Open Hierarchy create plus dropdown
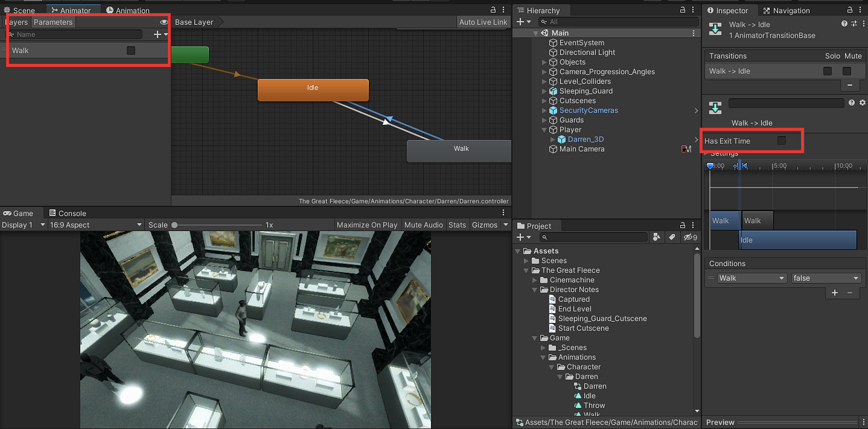This screenshot has height=429, width=868. (524, 22)
